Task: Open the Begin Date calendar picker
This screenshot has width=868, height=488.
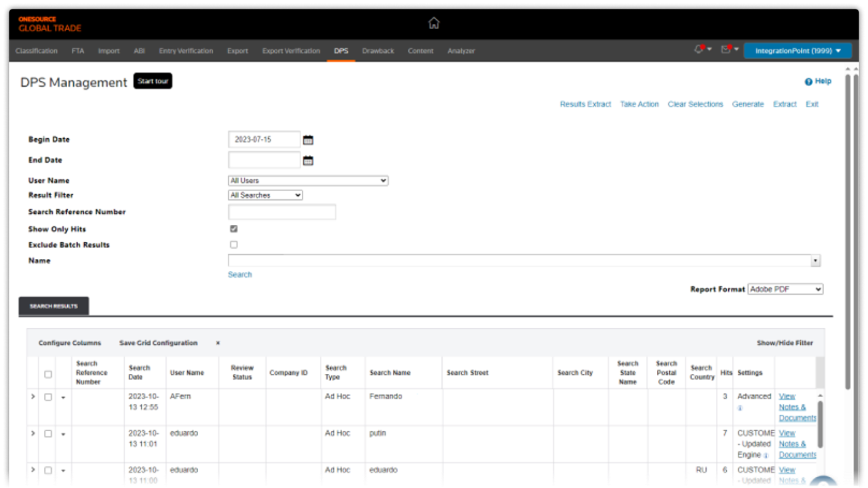Action: point(308,140)
